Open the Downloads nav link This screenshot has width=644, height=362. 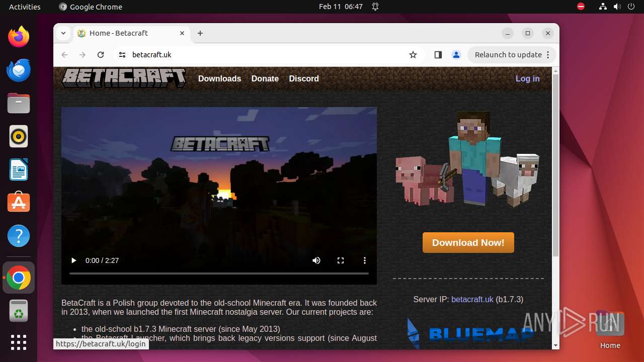click(219, 78)
